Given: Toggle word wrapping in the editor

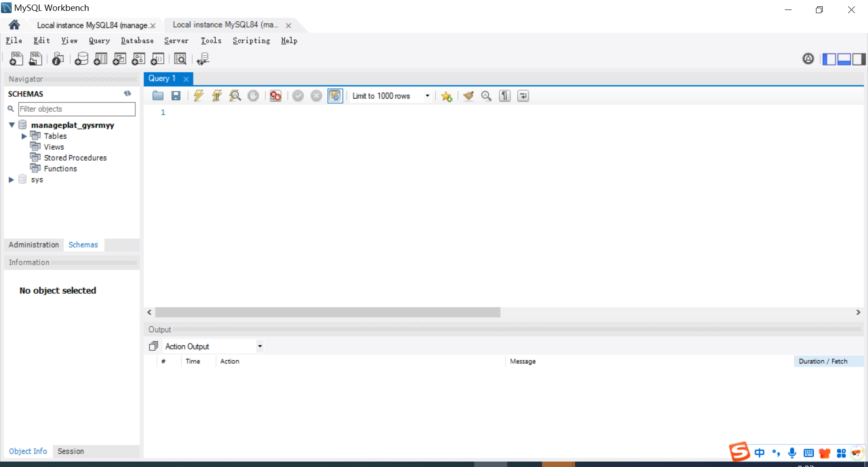Looking at the screenshot, I should [523, 95].
